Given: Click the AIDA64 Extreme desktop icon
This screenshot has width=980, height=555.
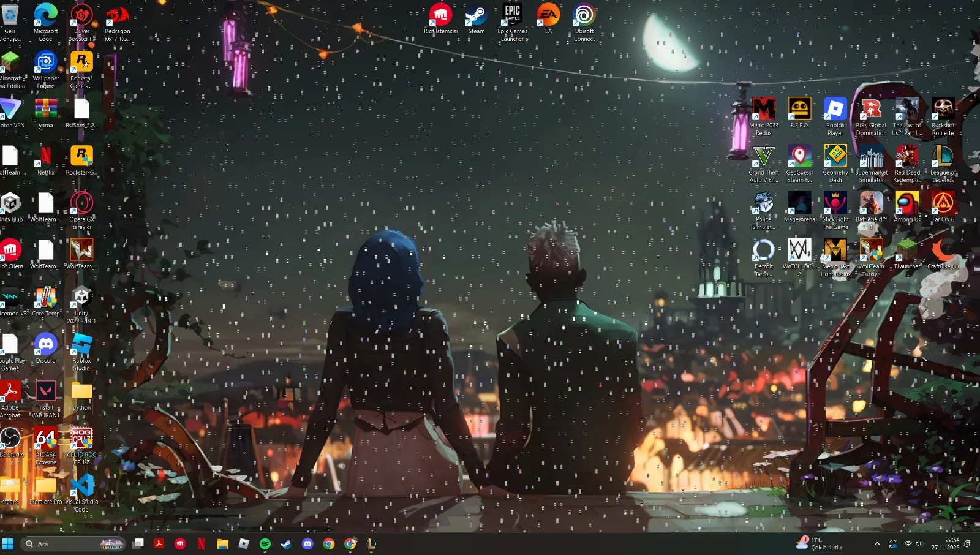Looking at the screenshot, I should (45, 446).
